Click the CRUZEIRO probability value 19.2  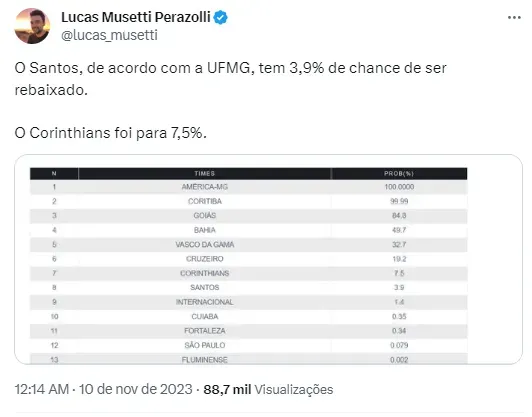399,259
